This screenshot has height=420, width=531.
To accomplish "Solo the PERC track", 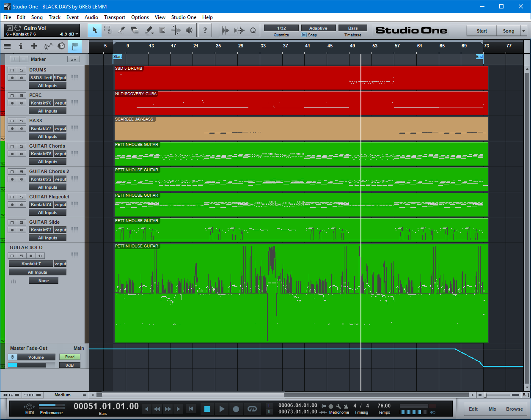I will [22, 96].
